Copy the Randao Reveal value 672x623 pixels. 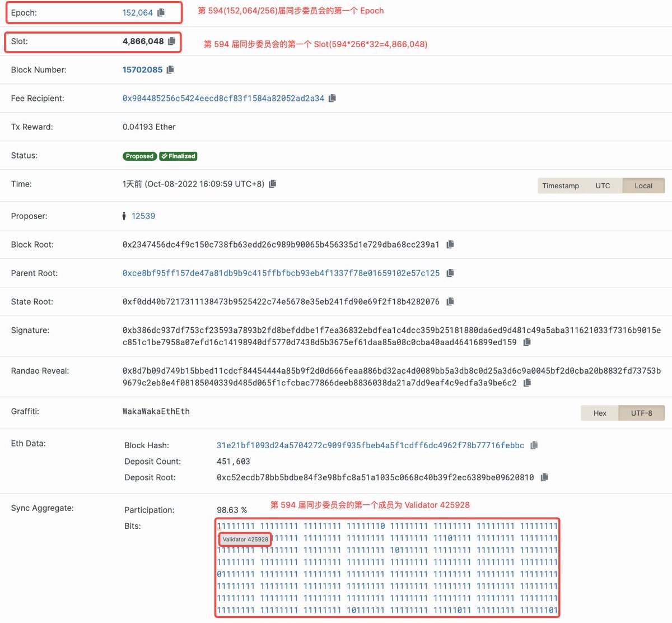coord(526,382)
